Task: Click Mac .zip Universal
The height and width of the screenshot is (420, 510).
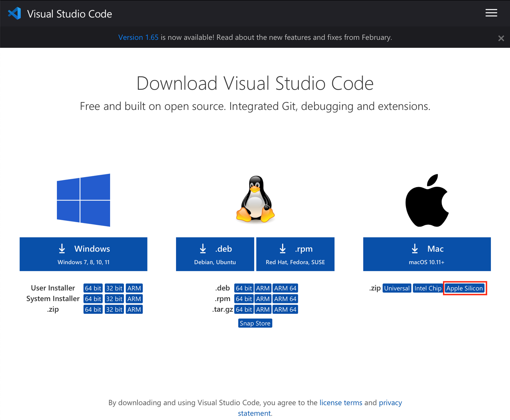Action: click(x=397, y=288)
